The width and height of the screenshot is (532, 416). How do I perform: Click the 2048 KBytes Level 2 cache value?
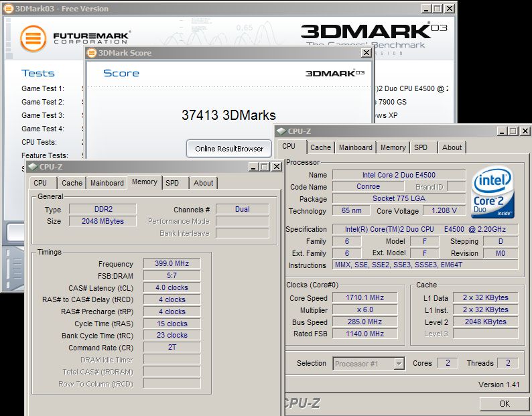click(x=486, y=322)
